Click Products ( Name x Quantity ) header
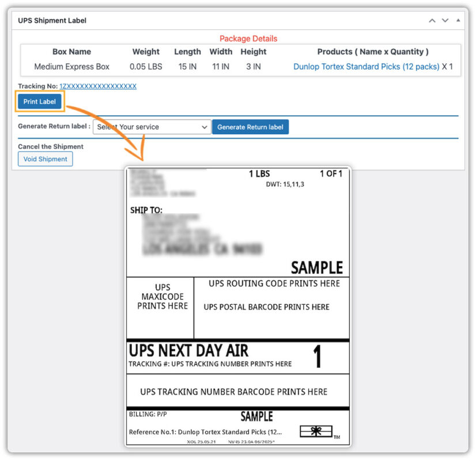The height and width of the screenshot is (461, 476). [x=373, y=52]
